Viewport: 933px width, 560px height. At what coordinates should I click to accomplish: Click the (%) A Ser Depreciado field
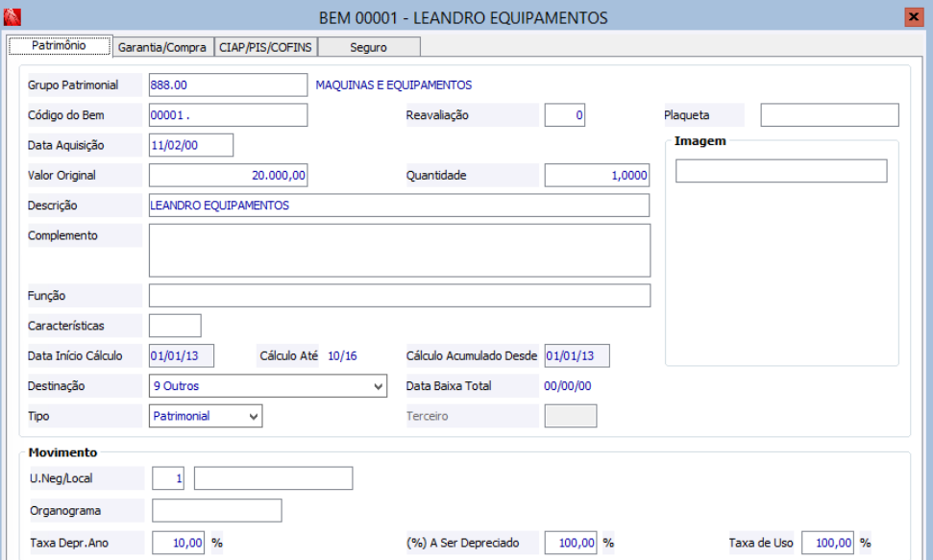[571, 543]
